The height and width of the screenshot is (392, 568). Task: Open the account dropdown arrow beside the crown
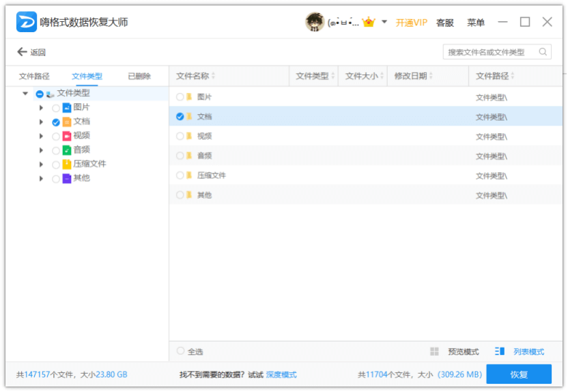pyautogui.click(x=384, y=22)
